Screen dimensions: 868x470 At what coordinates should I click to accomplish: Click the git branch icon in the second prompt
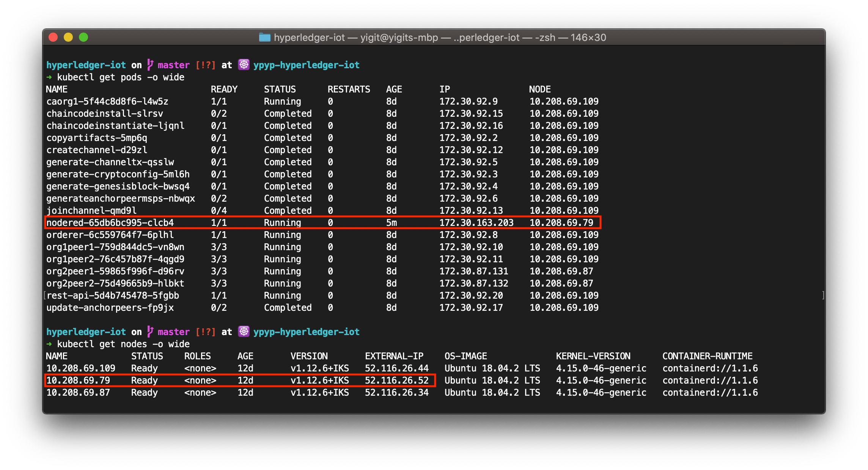(150, 332)
